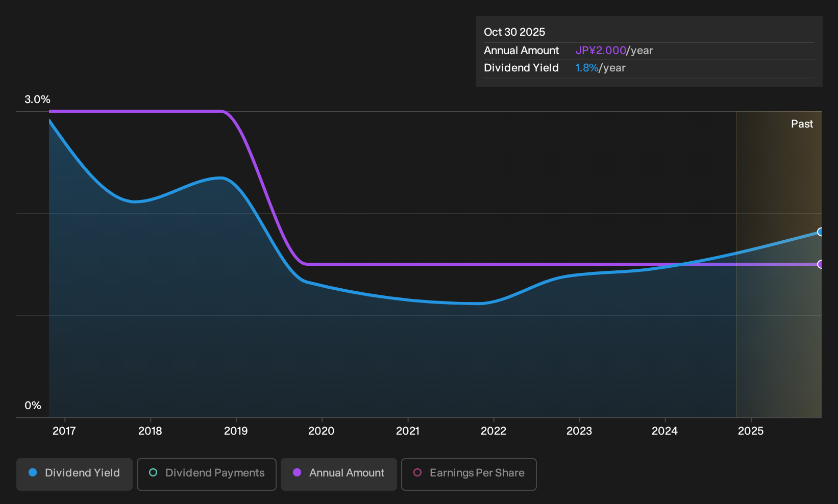Click the Past region label
Image resolution: width=838 pixels, height=504 pixels.
coord(802,124)
